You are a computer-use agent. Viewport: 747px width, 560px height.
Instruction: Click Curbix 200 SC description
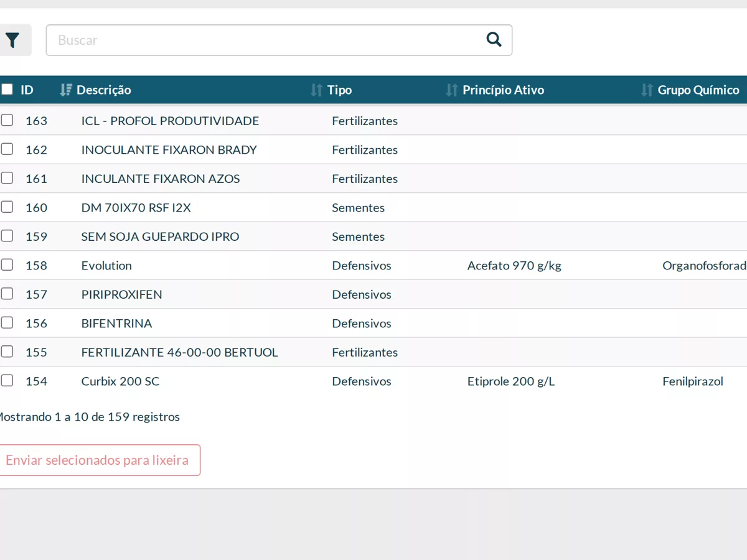120,381
